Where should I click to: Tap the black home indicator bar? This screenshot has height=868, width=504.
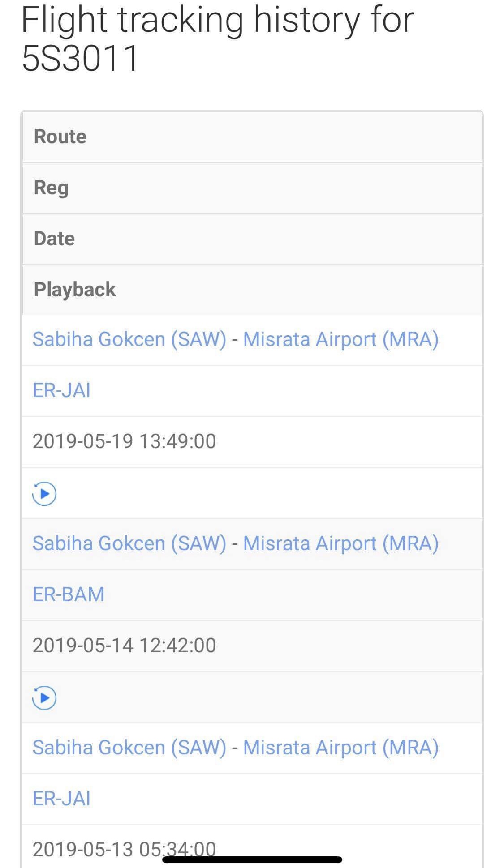coord(252,859)
